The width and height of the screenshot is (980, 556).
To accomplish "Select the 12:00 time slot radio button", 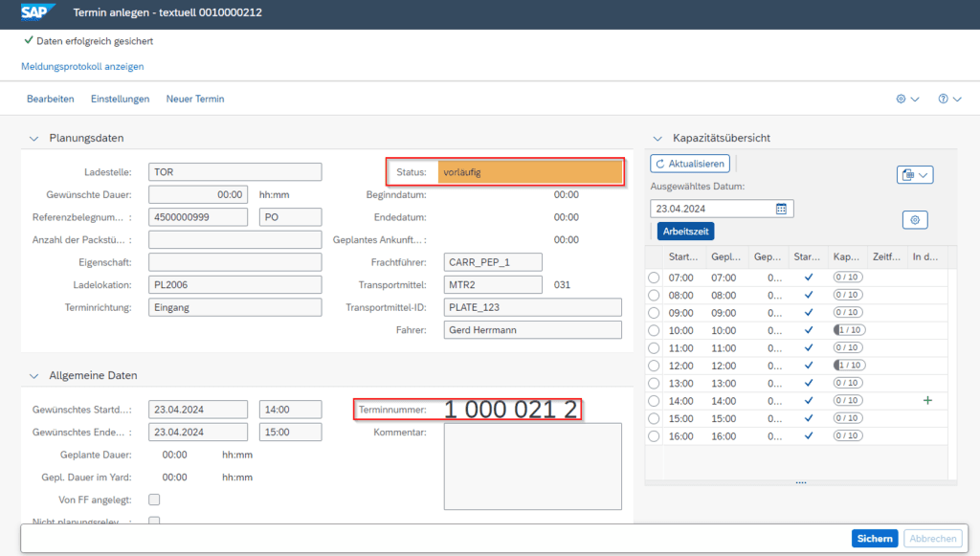I will click(x=654, y=366).
